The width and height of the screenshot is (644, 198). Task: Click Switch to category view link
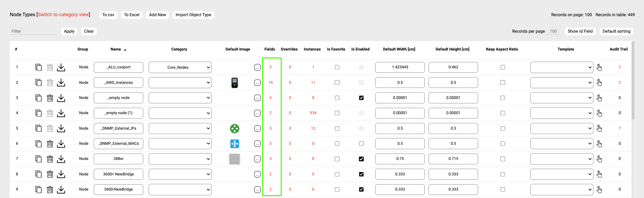point(63,14)
